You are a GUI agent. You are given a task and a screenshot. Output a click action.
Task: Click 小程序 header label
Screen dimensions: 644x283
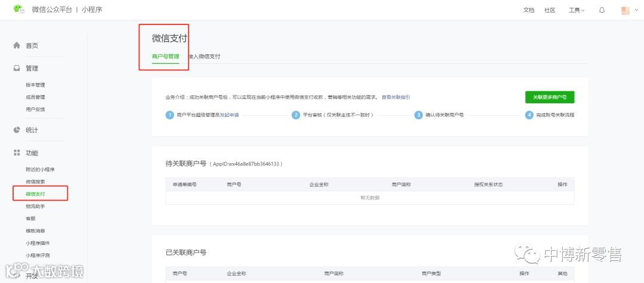[92, 10]
